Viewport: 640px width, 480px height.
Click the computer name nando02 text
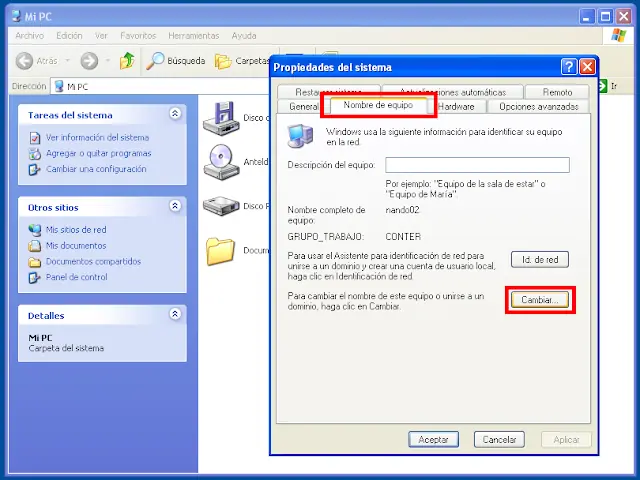[402, 210]
